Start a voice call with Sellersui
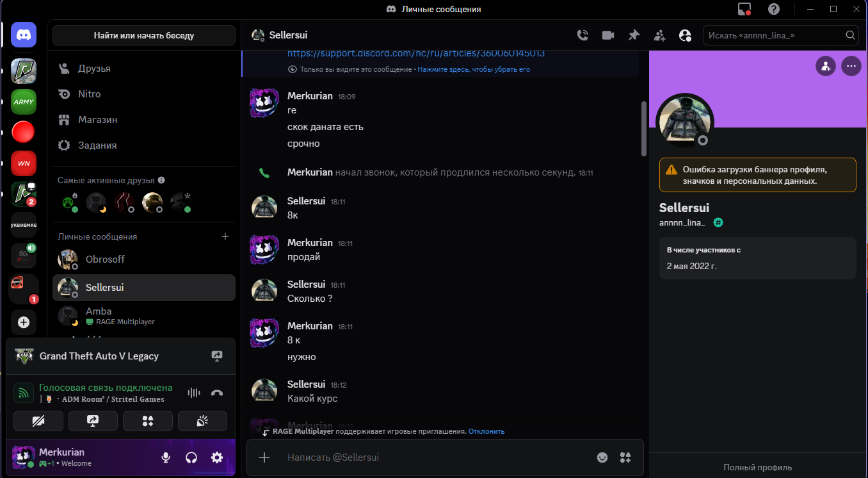The width and height of the screenshot is (868, 478). (x=583, y=35)
